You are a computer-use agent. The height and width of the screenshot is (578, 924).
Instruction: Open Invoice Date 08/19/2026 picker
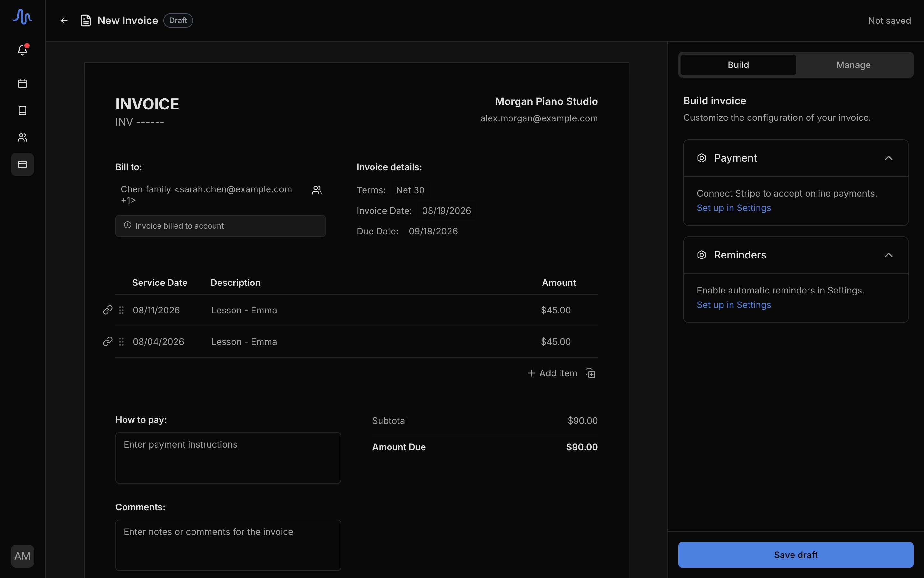coord(446,211)
